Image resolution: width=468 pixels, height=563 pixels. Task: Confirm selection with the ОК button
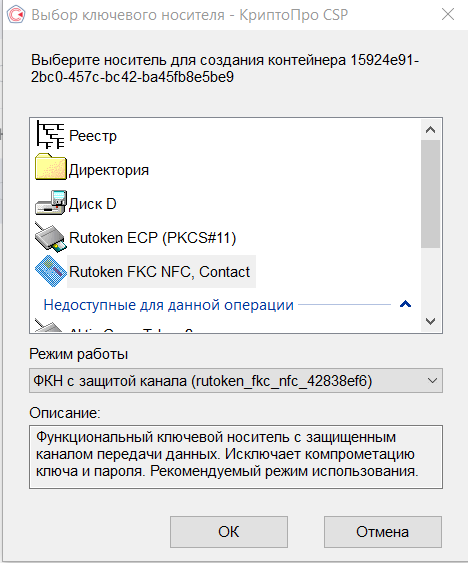click(x=229, y=532)
